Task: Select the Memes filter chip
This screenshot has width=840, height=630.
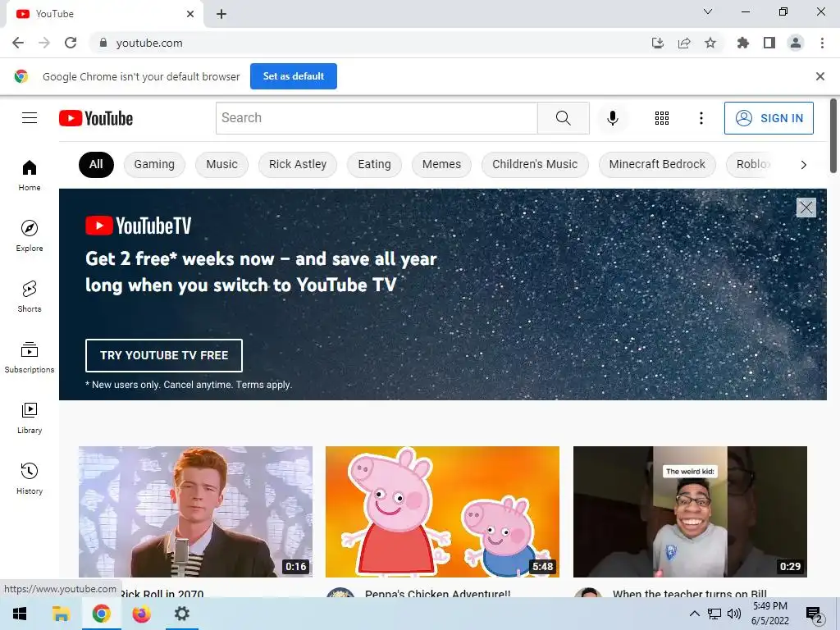Action: (x=441, y=164)
